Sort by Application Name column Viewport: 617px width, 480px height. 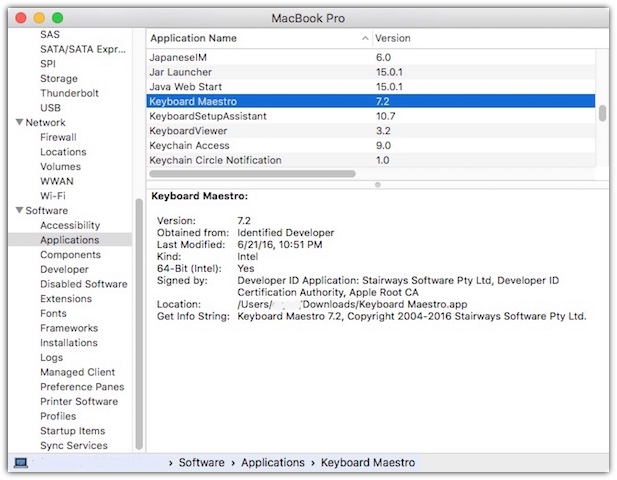[259, 38]
